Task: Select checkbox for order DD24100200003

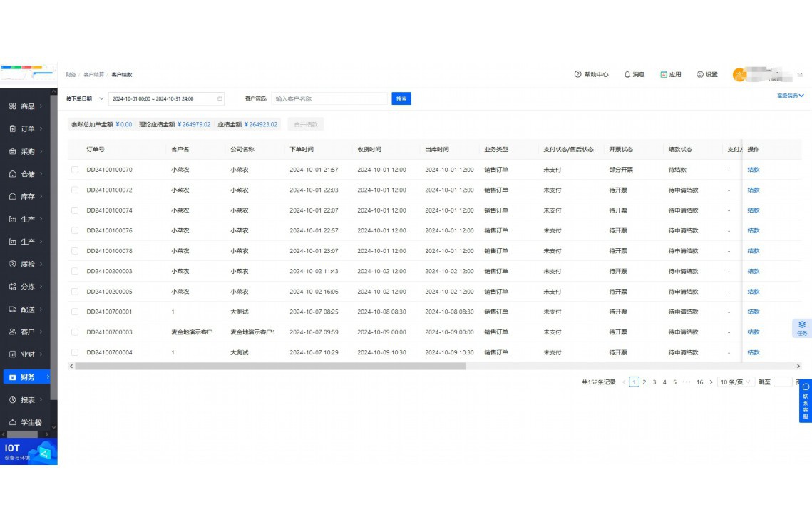Action: (x=75, y=272)
